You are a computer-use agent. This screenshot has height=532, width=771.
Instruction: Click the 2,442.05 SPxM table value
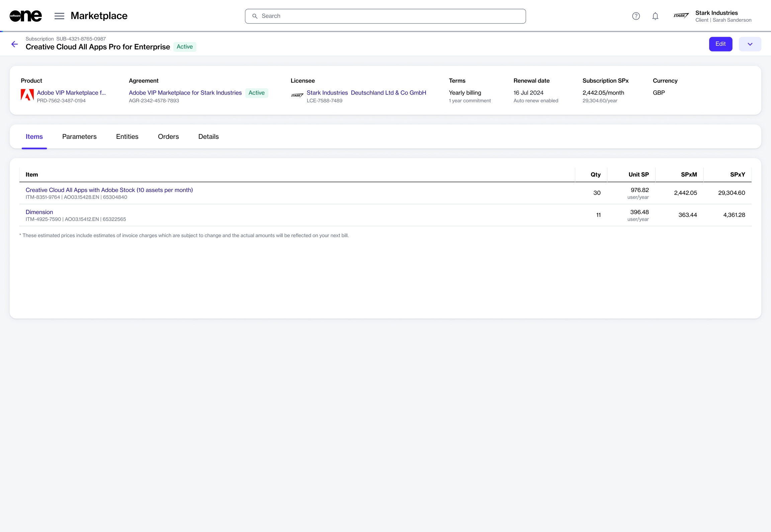point(685,193)
